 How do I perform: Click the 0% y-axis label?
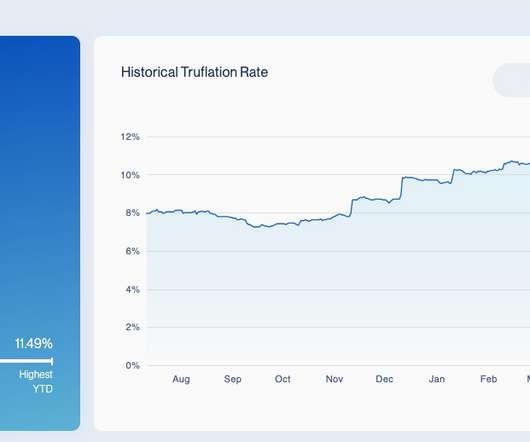[x=132, y=365]
